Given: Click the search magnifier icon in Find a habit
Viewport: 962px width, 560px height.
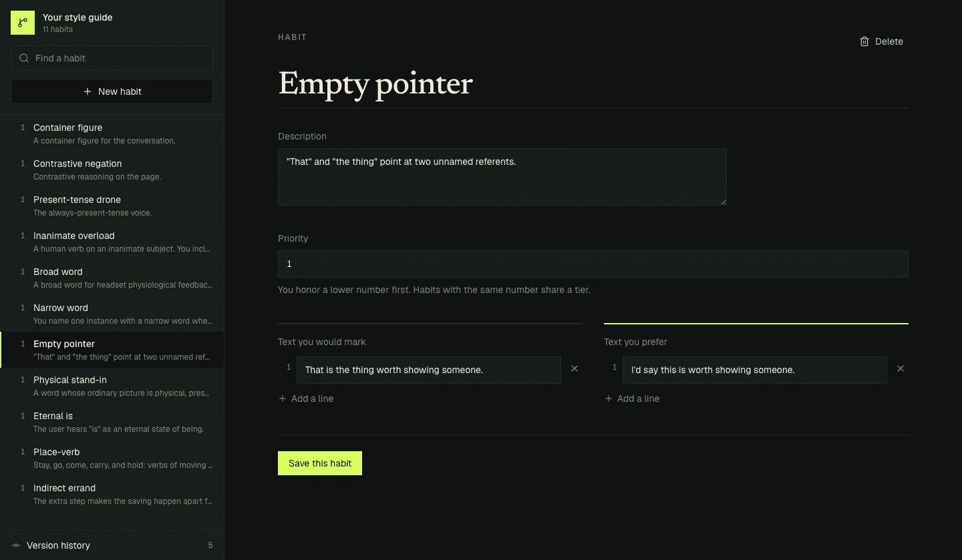Looking at the screenshot, I should point(24,58).
